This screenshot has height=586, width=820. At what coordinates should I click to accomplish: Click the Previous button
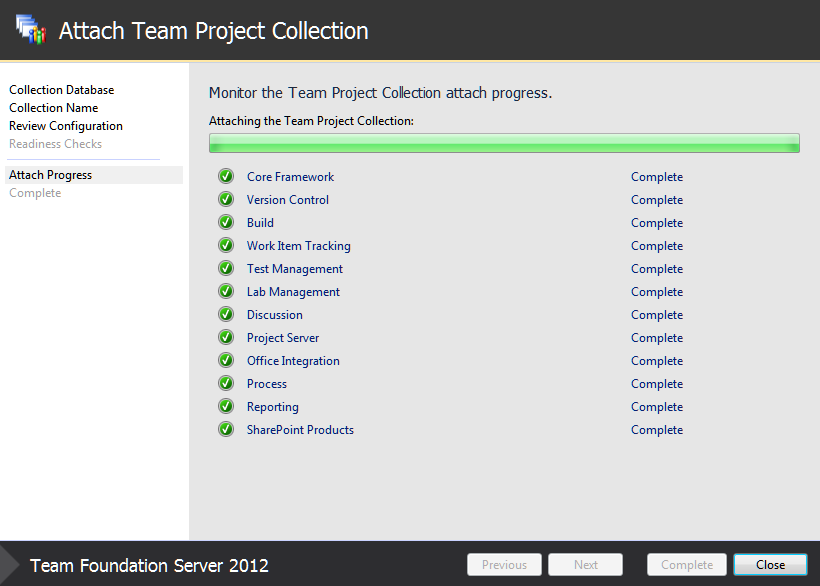504,565
